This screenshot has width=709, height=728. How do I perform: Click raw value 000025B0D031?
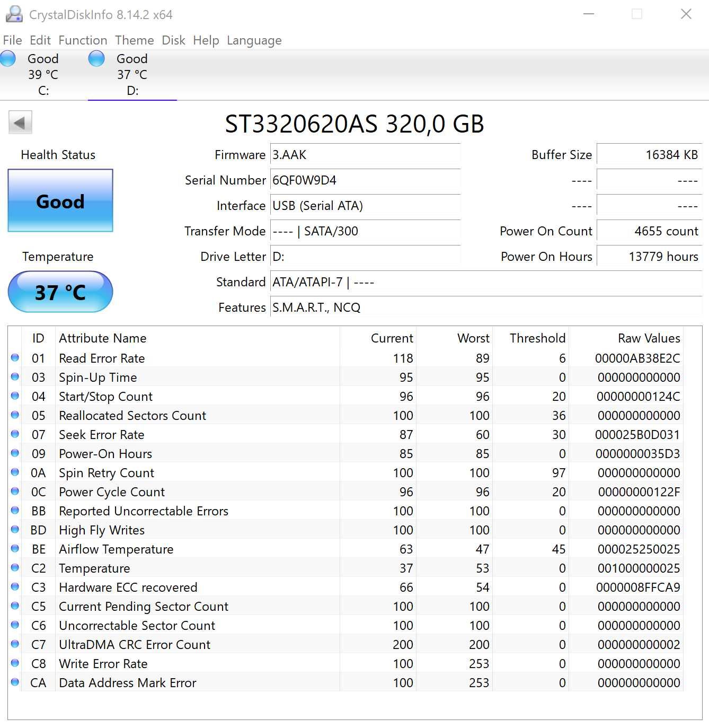pos(637,435)
